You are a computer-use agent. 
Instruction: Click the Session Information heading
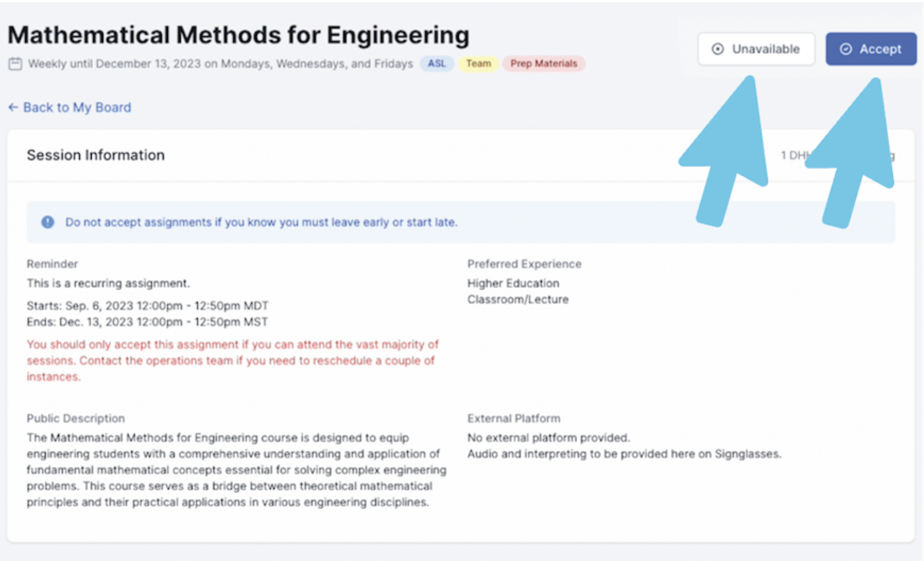(96, 156)
